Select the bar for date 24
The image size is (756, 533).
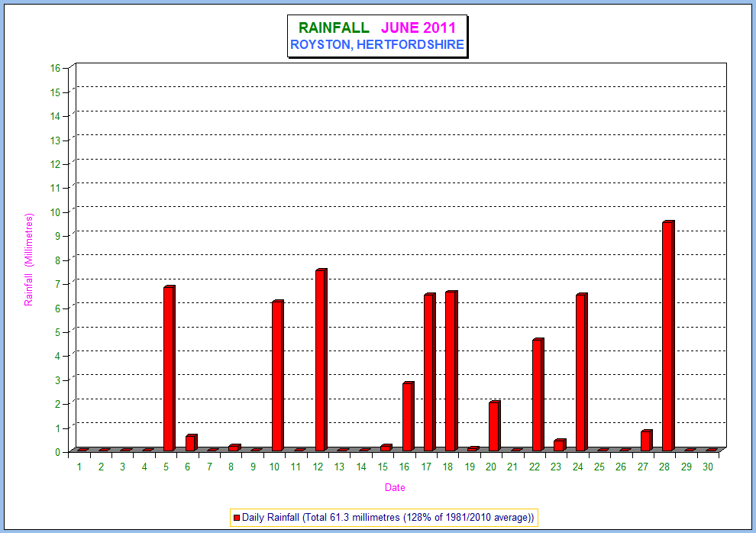[x=580, y=373]
